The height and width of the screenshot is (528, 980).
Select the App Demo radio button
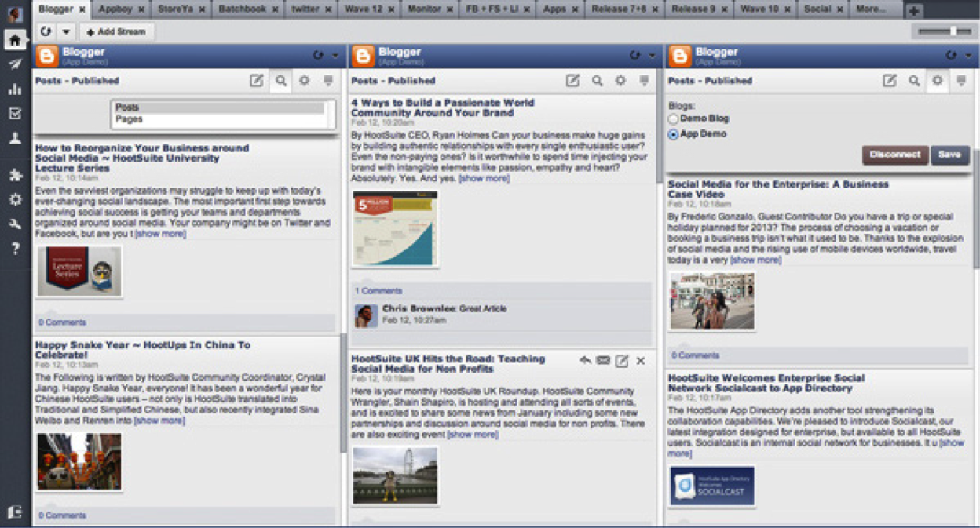[673, 135]
